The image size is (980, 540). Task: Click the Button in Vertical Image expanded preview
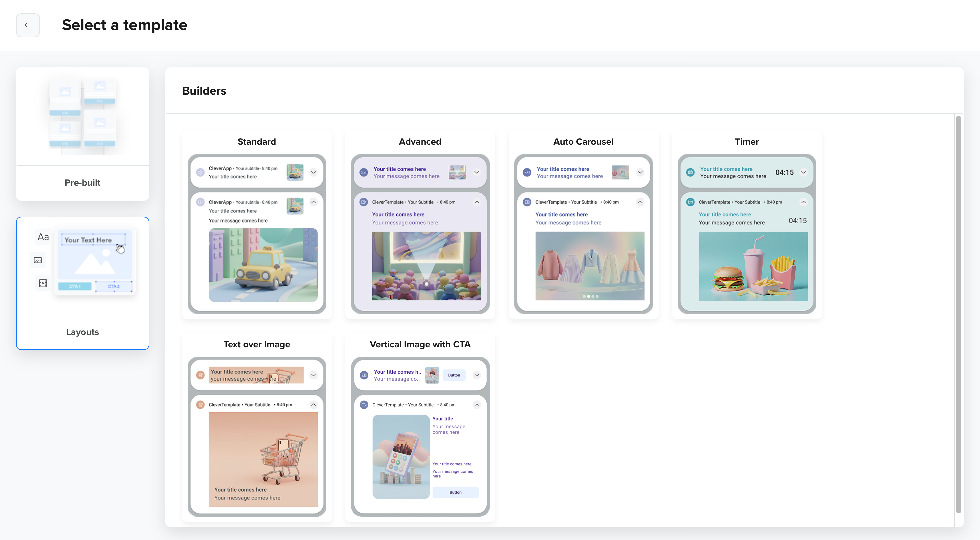pos(455,492)
